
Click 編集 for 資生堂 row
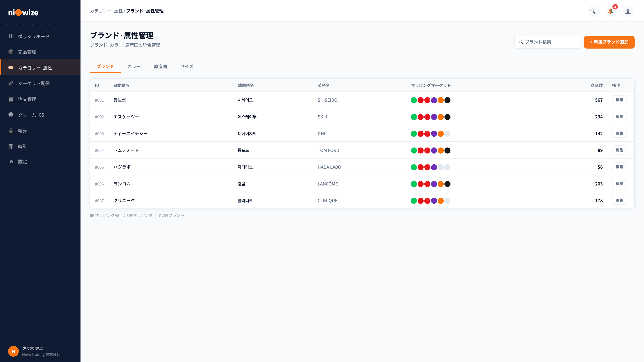pos(619,100)
